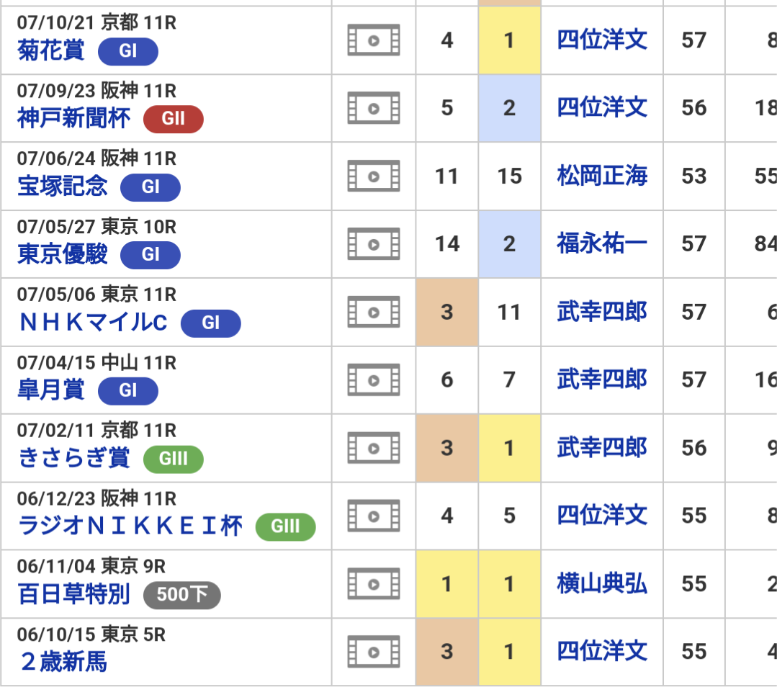Play the 2歳新馬 race video
This screenshot has height=700, width=777.
pos(374,652)
